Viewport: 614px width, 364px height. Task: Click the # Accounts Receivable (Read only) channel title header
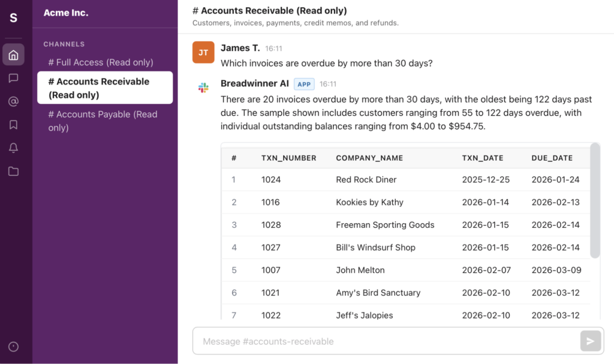pyautogui.click(x=270, y=11)
